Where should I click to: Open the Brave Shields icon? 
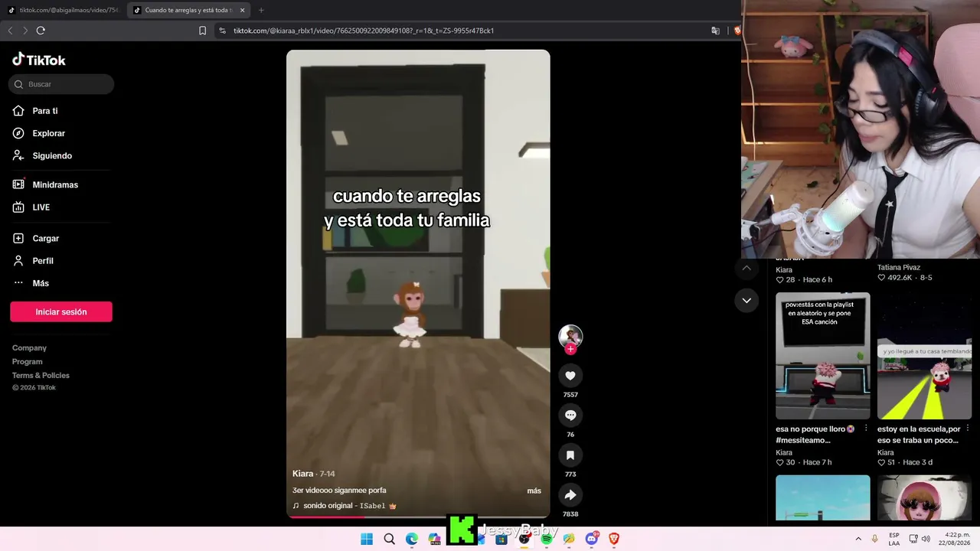click(x=737, y=31)
